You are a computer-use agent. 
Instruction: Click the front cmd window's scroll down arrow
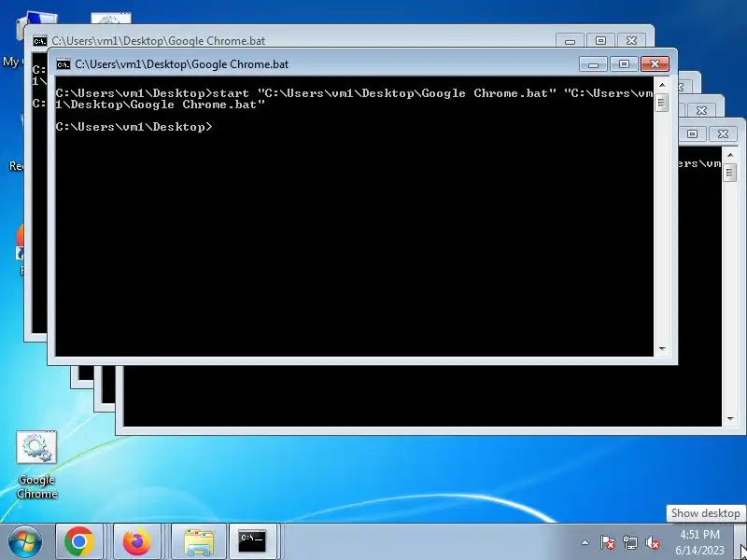662,349
